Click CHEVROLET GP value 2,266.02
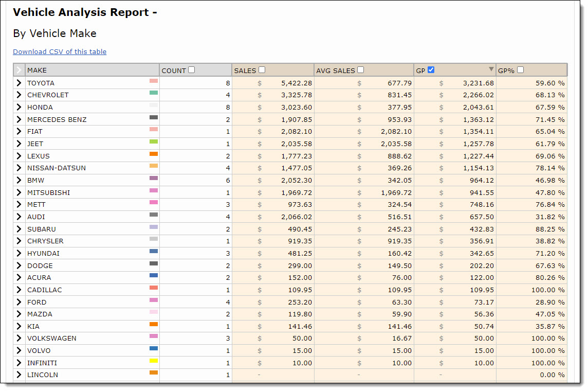The height and width of the screenshot is (391, 588). 478,95
